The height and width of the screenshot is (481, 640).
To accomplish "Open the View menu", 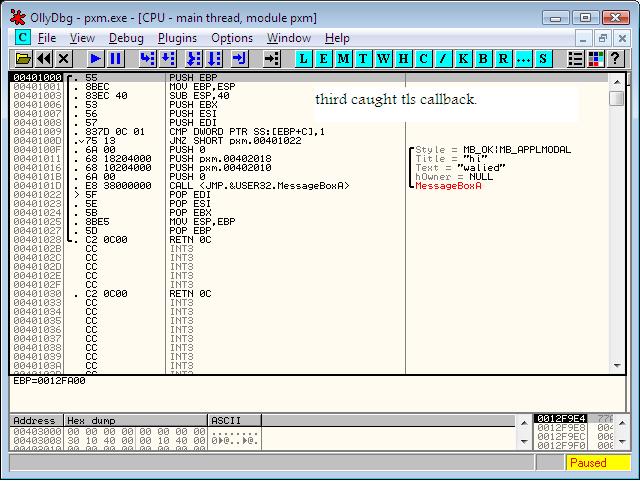I will [x=82, y=38].
